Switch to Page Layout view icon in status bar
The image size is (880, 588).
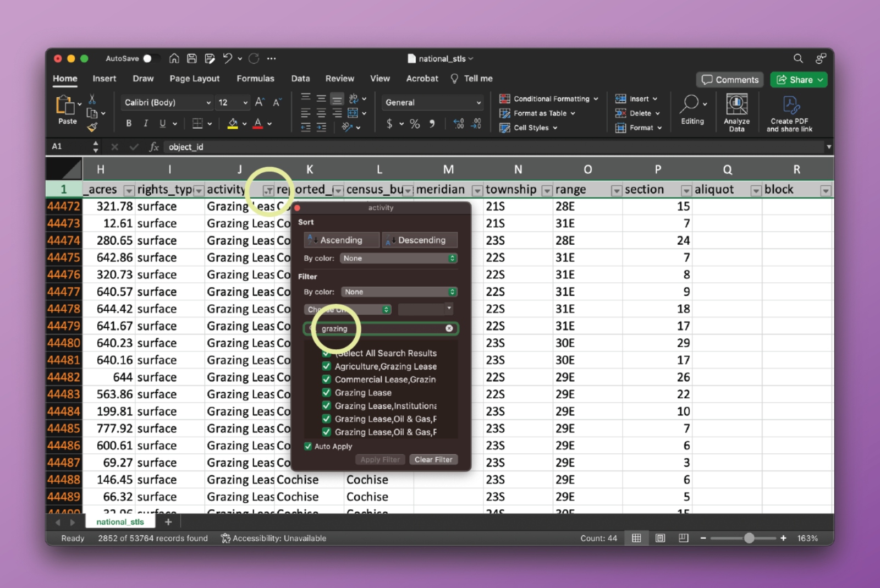click(660, 538)
